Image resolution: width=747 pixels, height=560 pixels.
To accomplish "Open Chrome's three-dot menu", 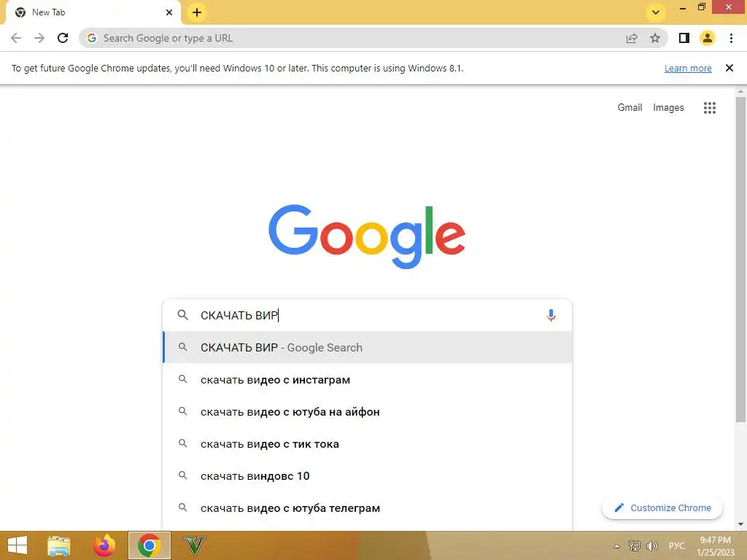I will coord(731,38).
